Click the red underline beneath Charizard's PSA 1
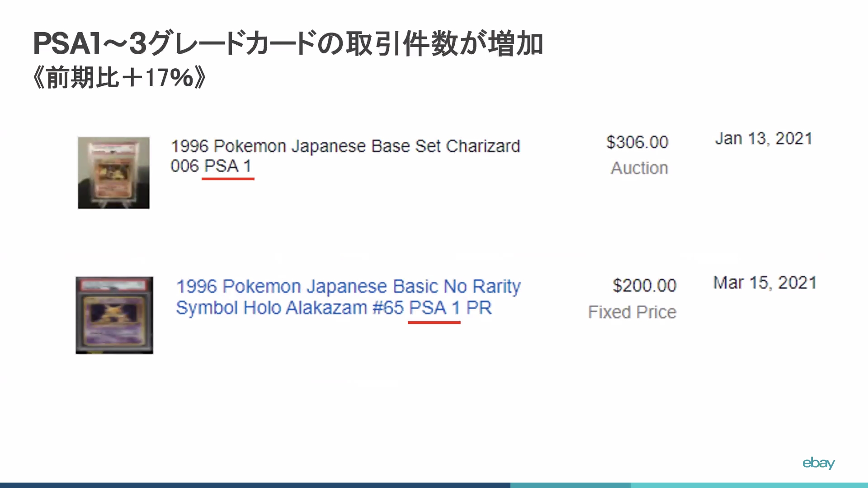868x488 pixels. click(x=228, y=179)
